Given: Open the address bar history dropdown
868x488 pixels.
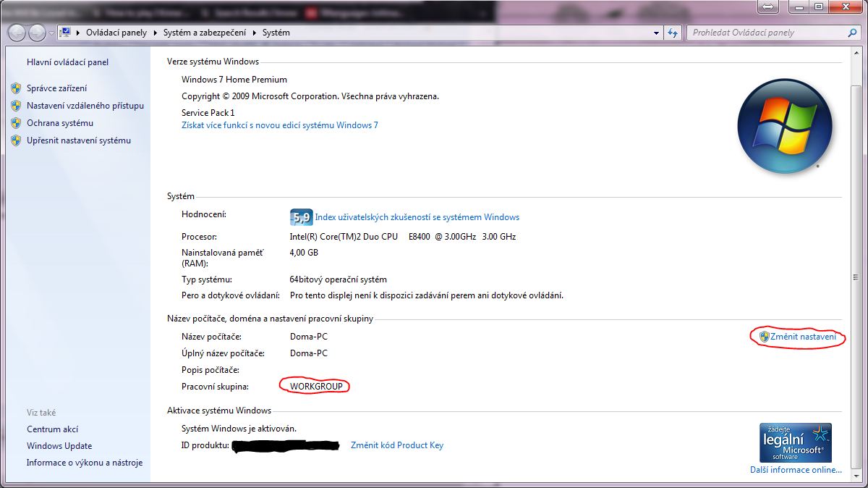Looking at the screenshot, I should pos(656,33).
